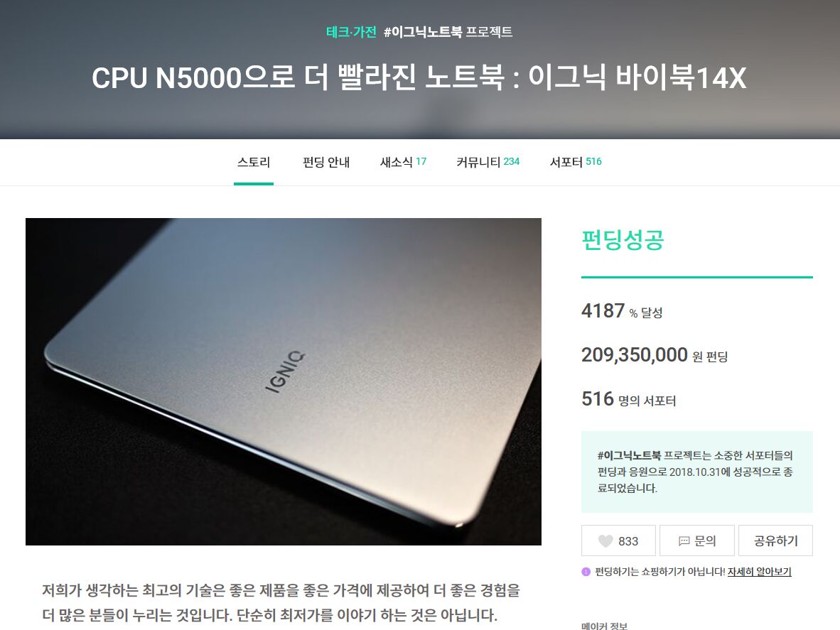Viewport: 840px width, 630px height.
Task: Click the 공유하기 share button
Action: tap(775, 541)
